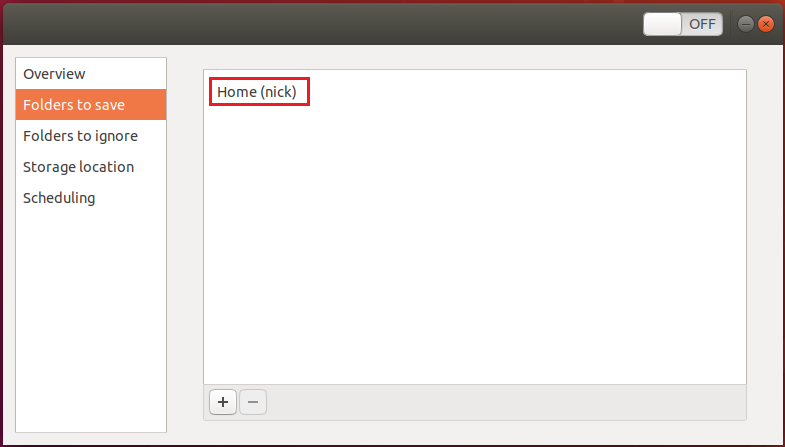Click the word nick in the folder entry
The width and height of the screenshot is (785, 447).
[x=278, y=92]
